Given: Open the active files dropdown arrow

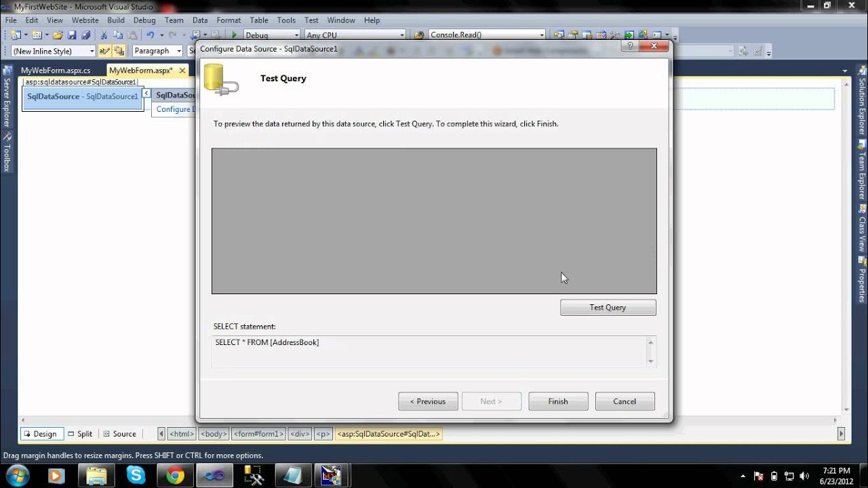Looking at the screenshot, I should pos(845,70).
